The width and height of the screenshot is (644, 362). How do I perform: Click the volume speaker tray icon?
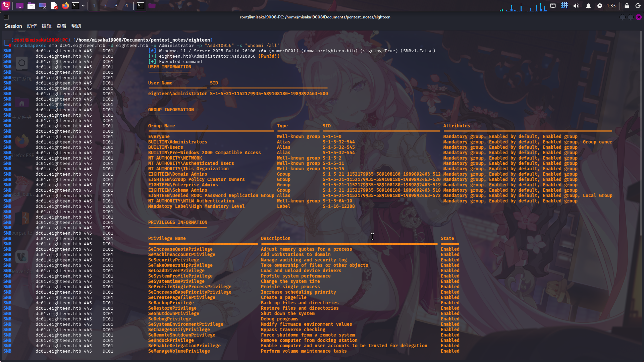[576, 6]
